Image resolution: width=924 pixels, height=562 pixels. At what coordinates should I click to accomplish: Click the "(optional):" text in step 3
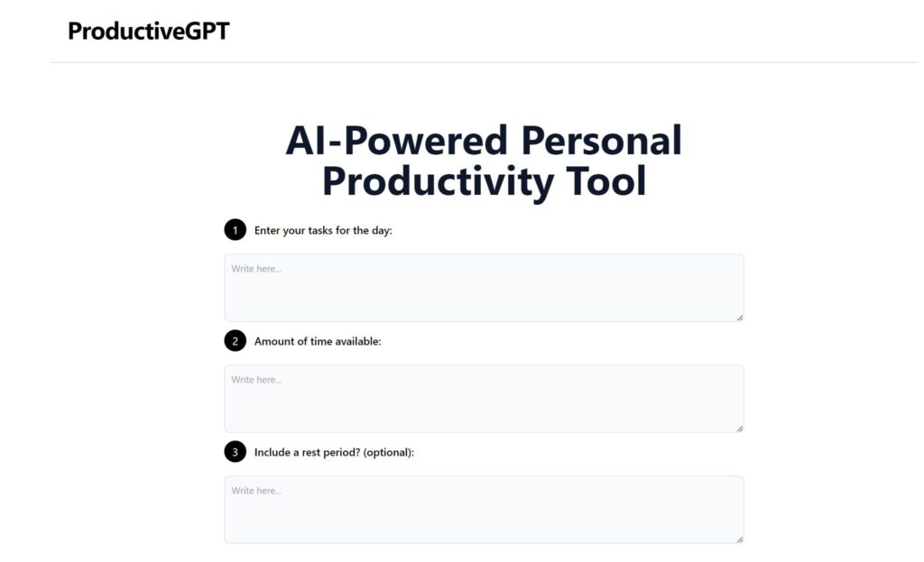pos(388,452)
